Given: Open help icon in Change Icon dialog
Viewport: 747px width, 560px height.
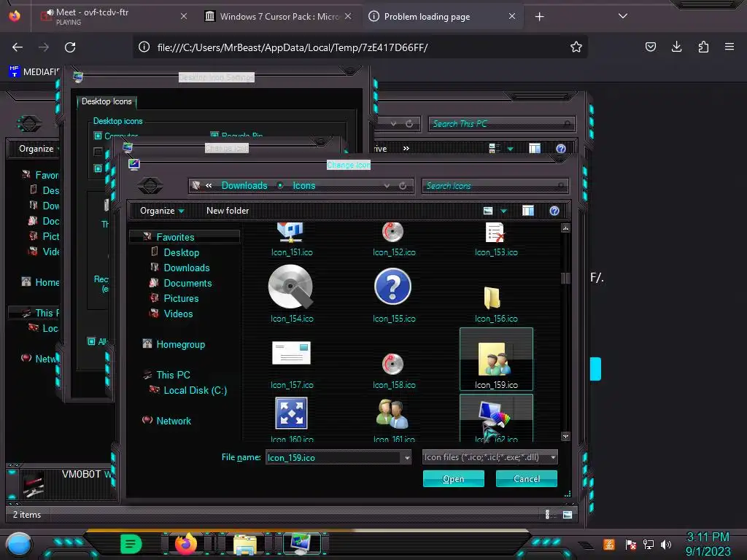Looking at the screenshot, I should [x=554, y=211].
